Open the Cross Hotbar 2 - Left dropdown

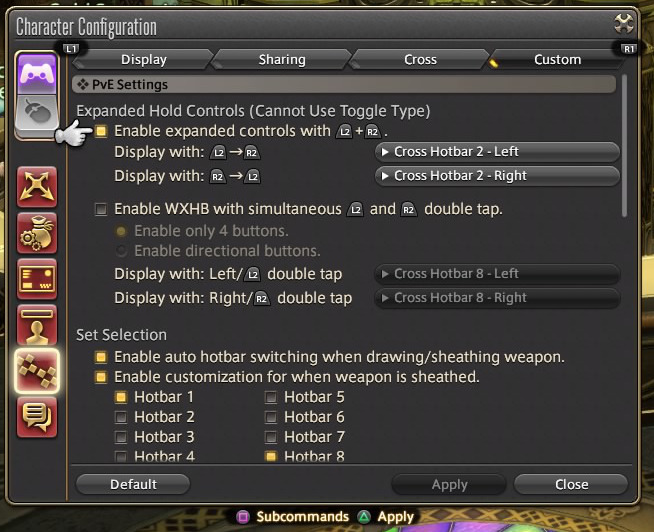coord(497,151)
